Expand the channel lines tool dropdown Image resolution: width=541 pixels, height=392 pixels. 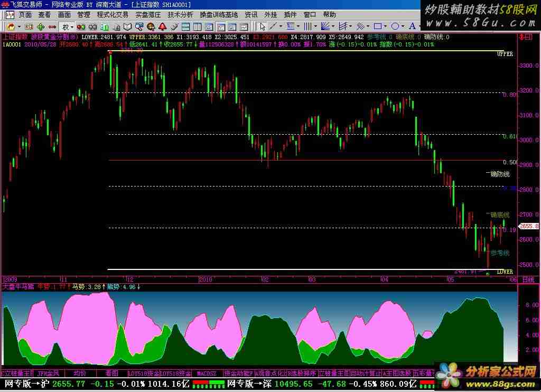tap(350, 26)
